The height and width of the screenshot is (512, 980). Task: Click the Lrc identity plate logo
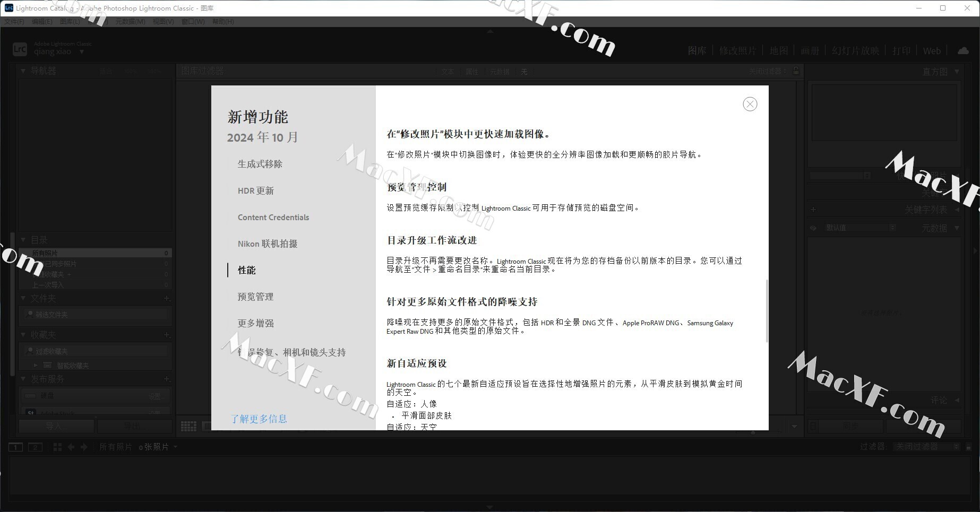(20, 49)
